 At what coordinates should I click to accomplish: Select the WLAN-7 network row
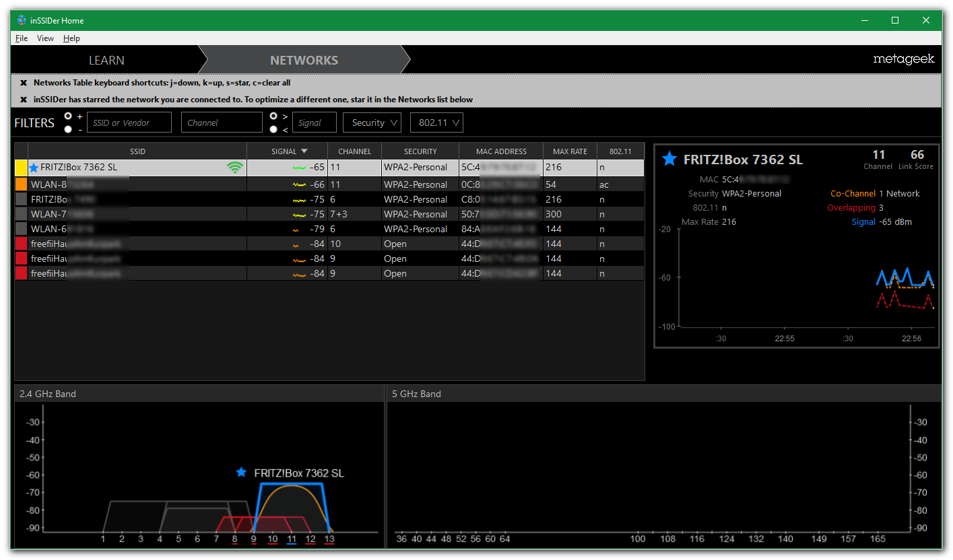(329, 214)
